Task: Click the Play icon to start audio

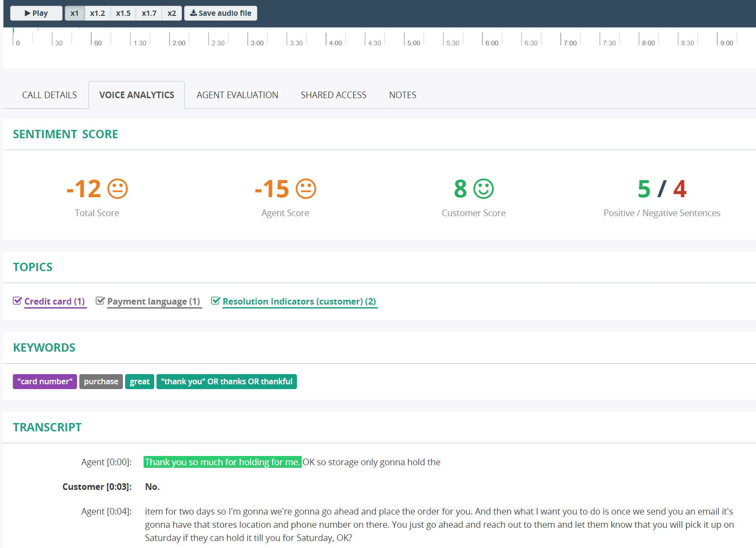Action: 28,13
